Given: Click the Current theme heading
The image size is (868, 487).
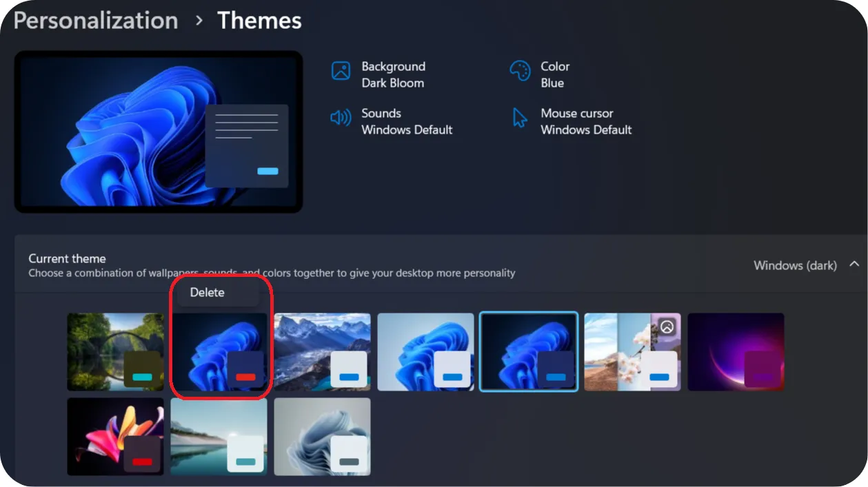Looking at the screenshot, I should point(67,258).
